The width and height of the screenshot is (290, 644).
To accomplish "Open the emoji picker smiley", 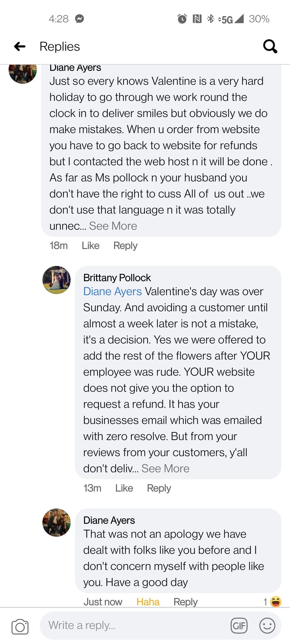I will tap(267, 626).
